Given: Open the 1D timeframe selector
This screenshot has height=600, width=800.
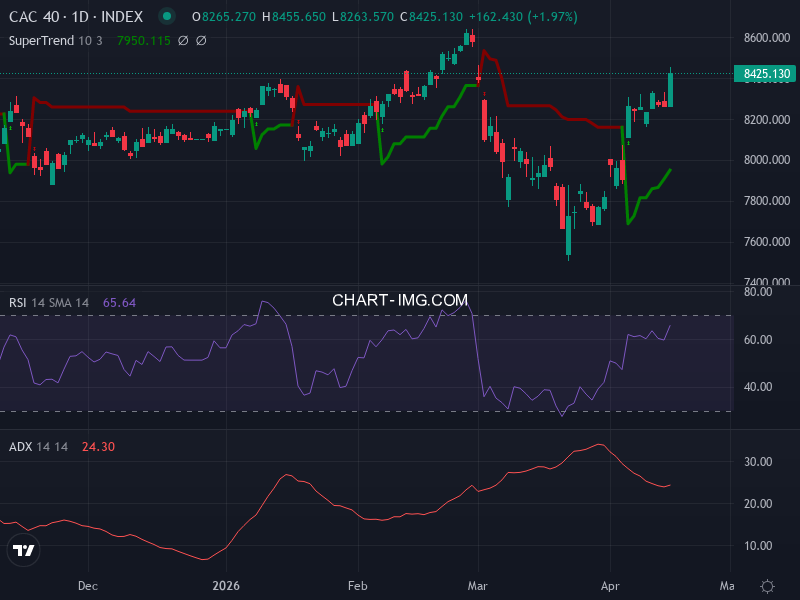Looking at the screenshot, I should coord(80,16).
